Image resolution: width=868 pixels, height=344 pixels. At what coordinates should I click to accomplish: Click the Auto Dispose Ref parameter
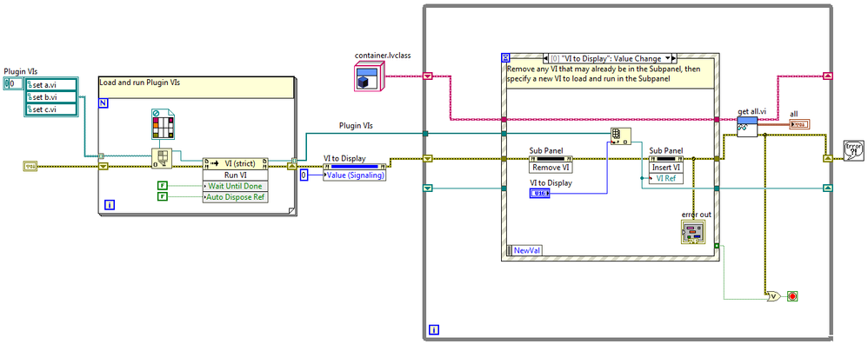pyautogui.click(x=236, y=197)
